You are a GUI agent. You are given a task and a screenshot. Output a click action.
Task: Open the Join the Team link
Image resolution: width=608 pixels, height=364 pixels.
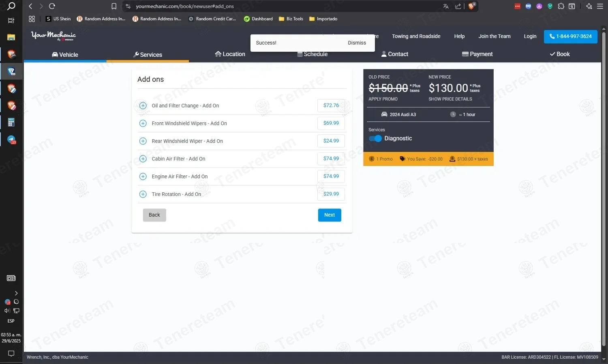[x=495, y=36]
